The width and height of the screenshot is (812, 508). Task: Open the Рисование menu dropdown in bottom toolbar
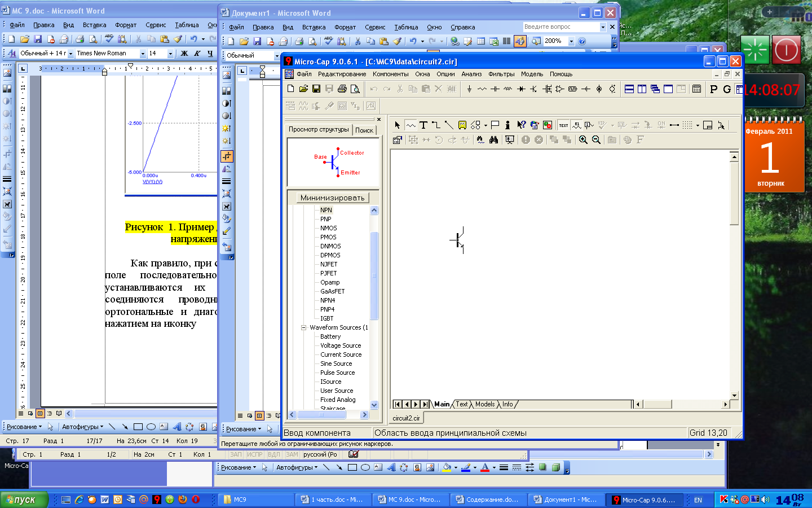(239, 467)
